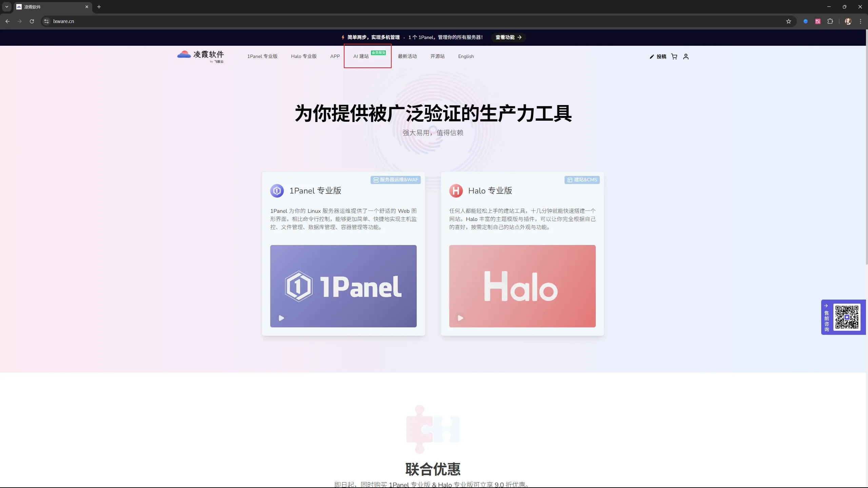This screenshot has height=488, width=868.
Task: Open the Halo video thumbnail
Action: [x=522, y=286]
